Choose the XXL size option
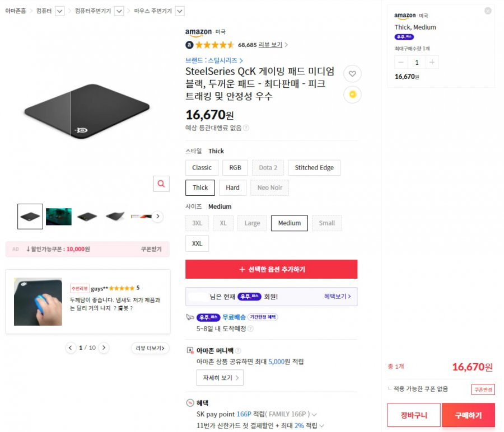Screen dimensions: 504x432 (x=197, y=243)
